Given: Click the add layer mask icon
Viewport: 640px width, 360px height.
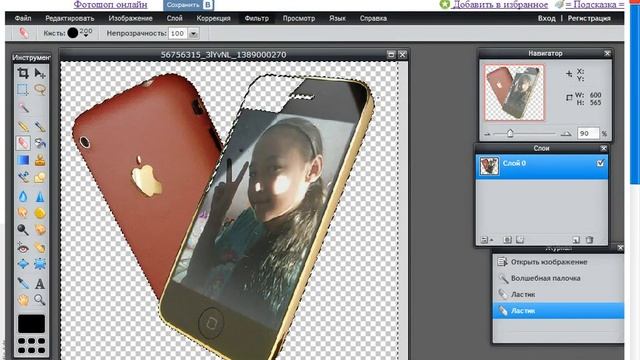Looking at the screenshot, I should pos(507,240).
